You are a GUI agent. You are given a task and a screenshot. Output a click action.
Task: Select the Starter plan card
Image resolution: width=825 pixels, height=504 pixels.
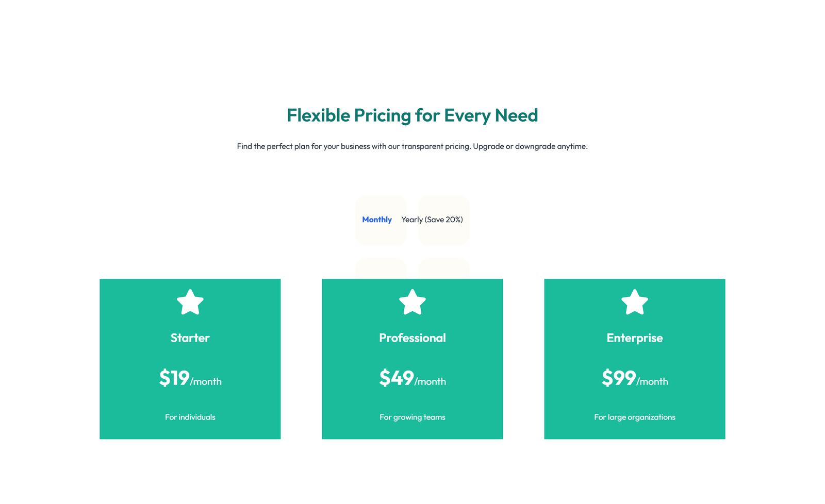[x=190, y=359]
